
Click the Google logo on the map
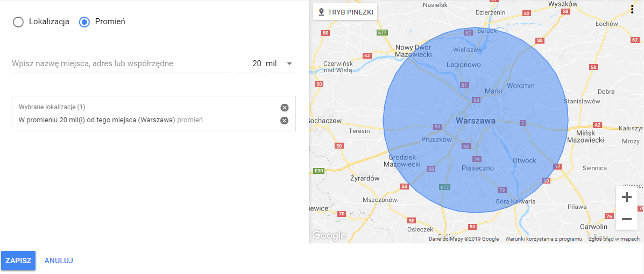[x=329, y=235]
